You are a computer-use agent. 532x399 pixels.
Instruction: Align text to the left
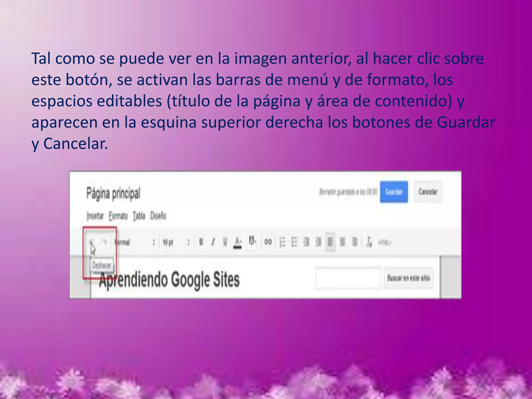pos(330,242)
